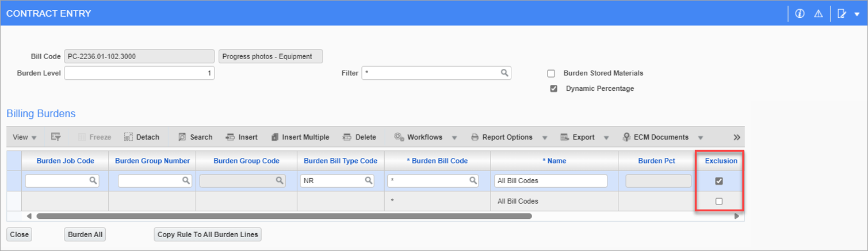The height and width of the screenshot is (251, 868).
Task: Click the Detach icon in toolbar
Action: pos(128,137)
